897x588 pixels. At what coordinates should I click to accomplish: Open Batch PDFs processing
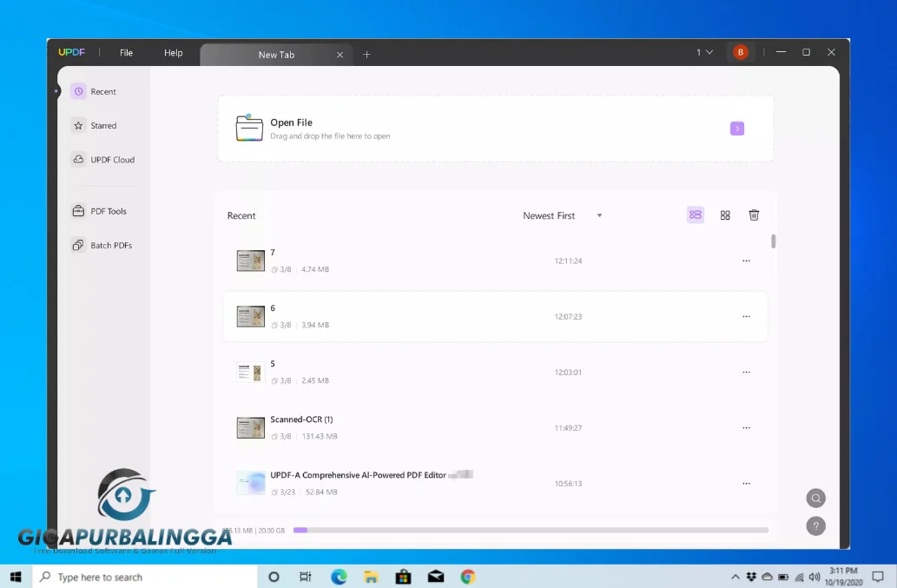point(101,246)
